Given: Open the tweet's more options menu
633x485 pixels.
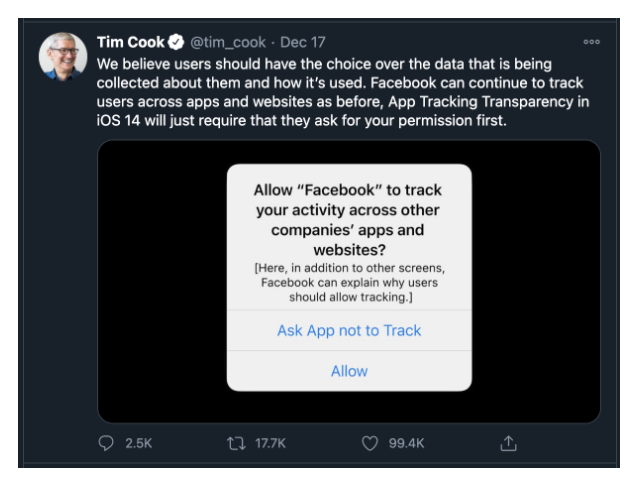Looking at the screenshot, I should click(x=591, y=42).
